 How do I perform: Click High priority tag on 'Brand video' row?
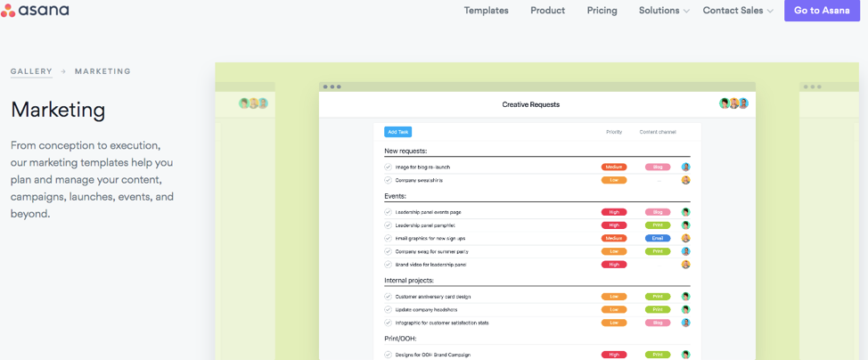click(x=614, y=265)
